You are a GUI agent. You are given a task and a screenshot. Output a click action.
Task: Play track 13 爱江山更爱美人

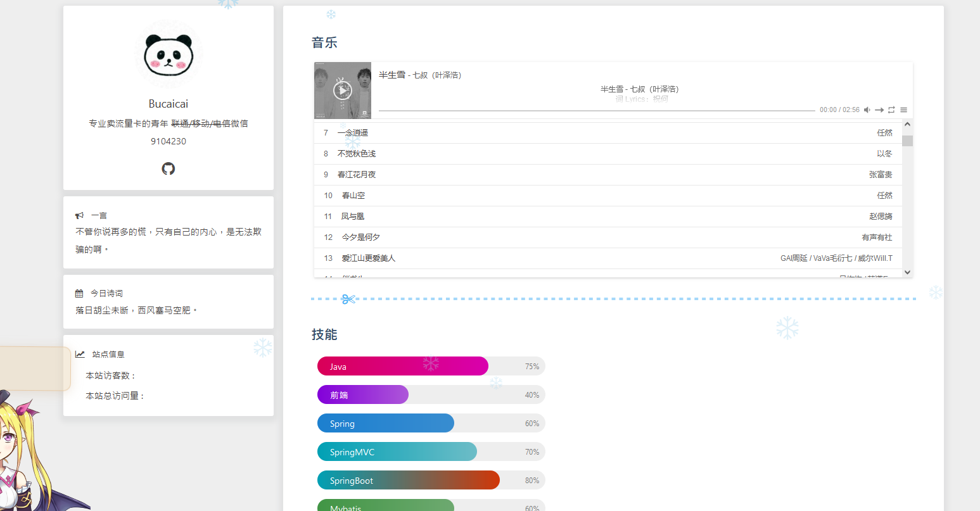(369, 258)
